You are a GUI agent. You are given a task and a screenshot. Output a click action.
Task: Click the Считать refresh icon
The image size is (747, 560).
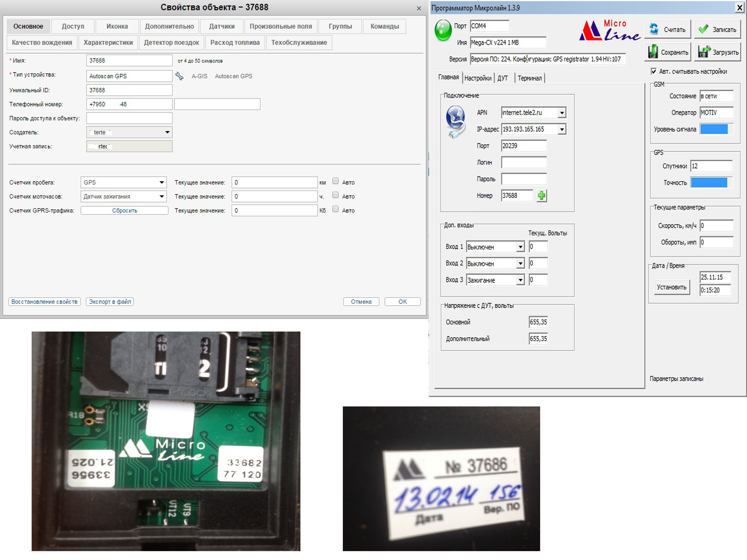click(x=654, y=29)
